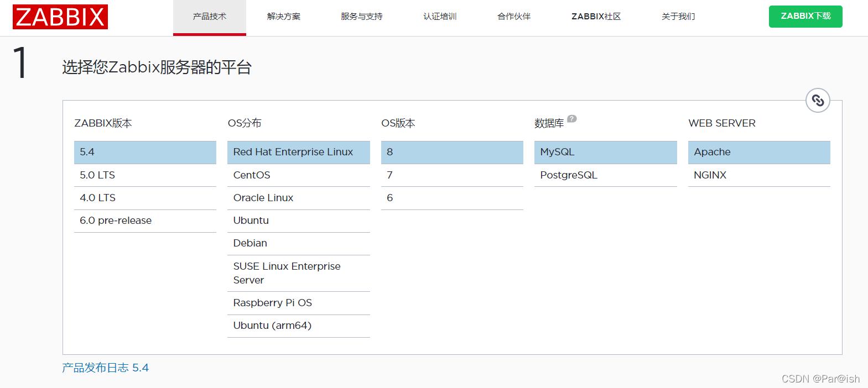Click the OS版本 column heading

coord(398,123)
